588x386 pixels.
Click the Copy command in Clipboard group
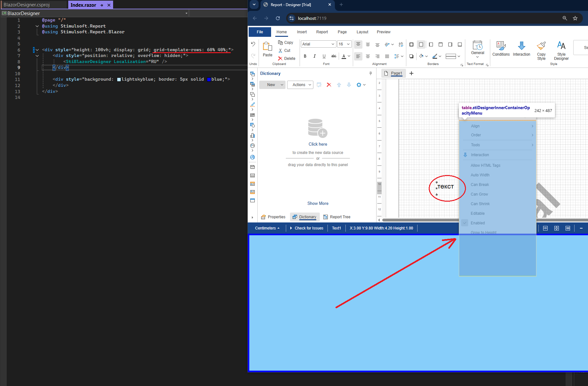click(286, 43)
